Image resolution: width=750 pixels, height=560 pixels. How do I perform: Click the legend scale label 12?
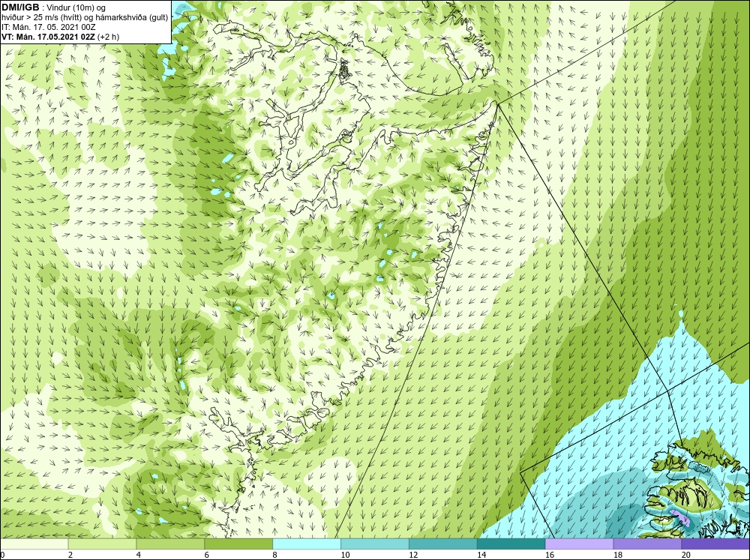pos(413,555)
